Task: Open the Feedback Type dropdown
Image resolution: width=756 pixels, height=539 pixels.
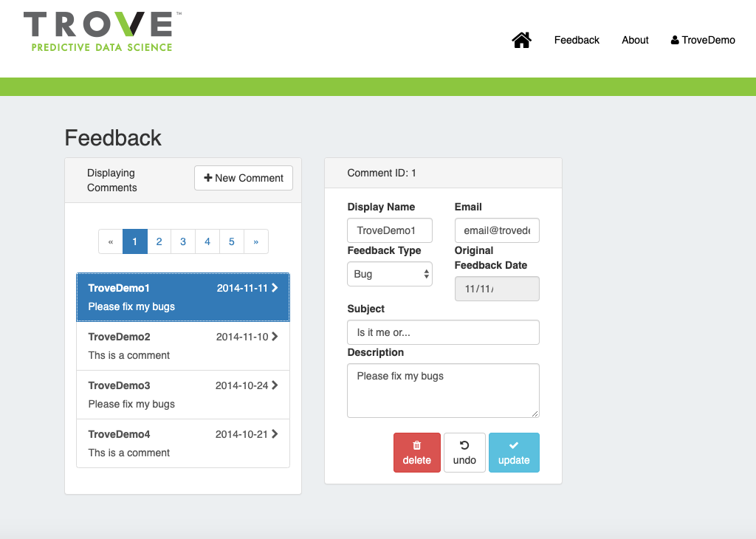Action: point(389,274)
